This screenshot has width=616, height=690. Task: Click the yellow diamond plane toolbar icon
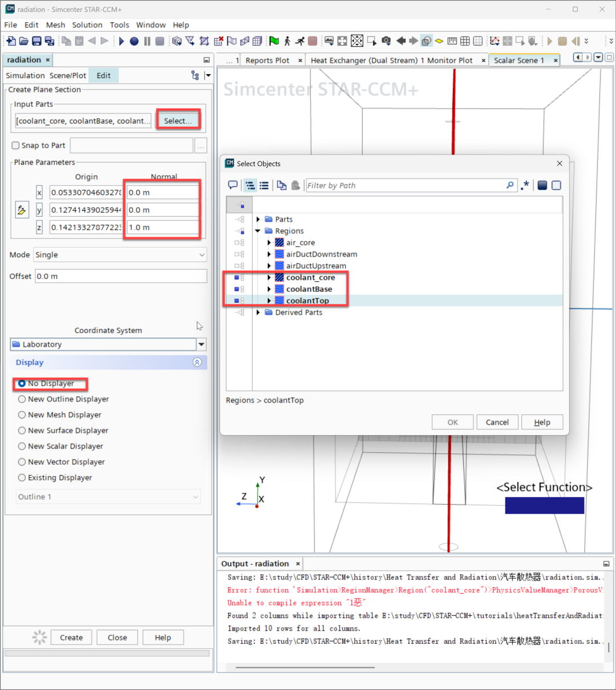[x=439, y=41]
